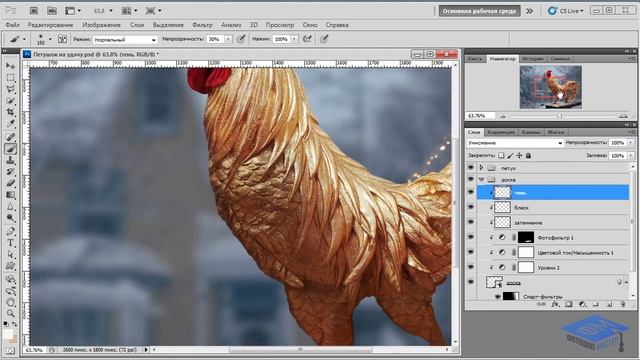Select the Move tool
Image resolution: width=640 pixels, height=360 pixels.
click(11, 66)
